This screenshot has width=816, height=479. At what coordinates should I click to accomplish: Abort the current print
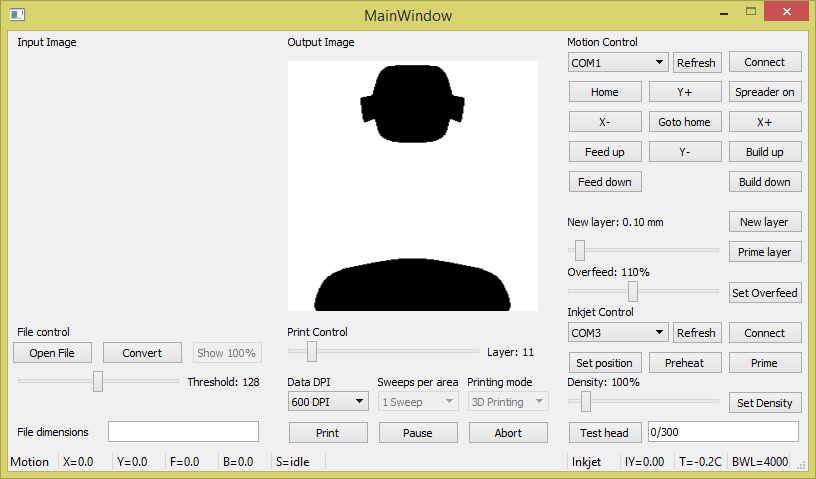click(508, 433)
